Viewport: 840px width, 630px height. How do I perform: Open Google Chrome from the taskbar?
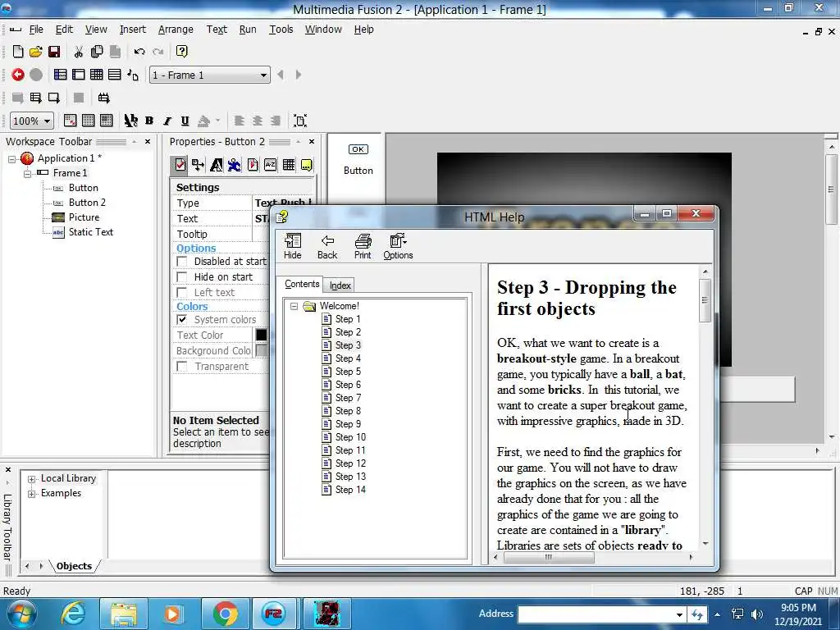coord(225,614)
